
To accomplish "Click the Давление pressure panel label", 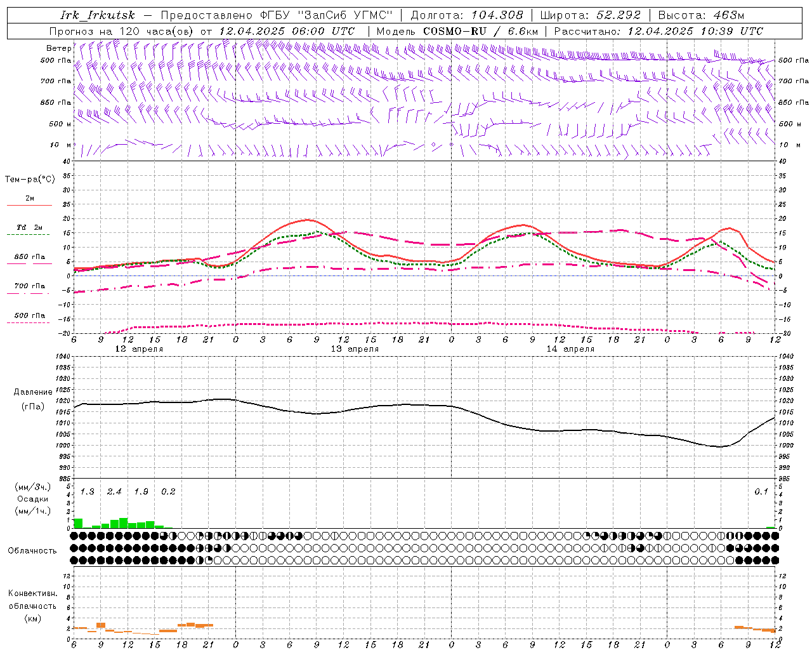I will [33, 392].
